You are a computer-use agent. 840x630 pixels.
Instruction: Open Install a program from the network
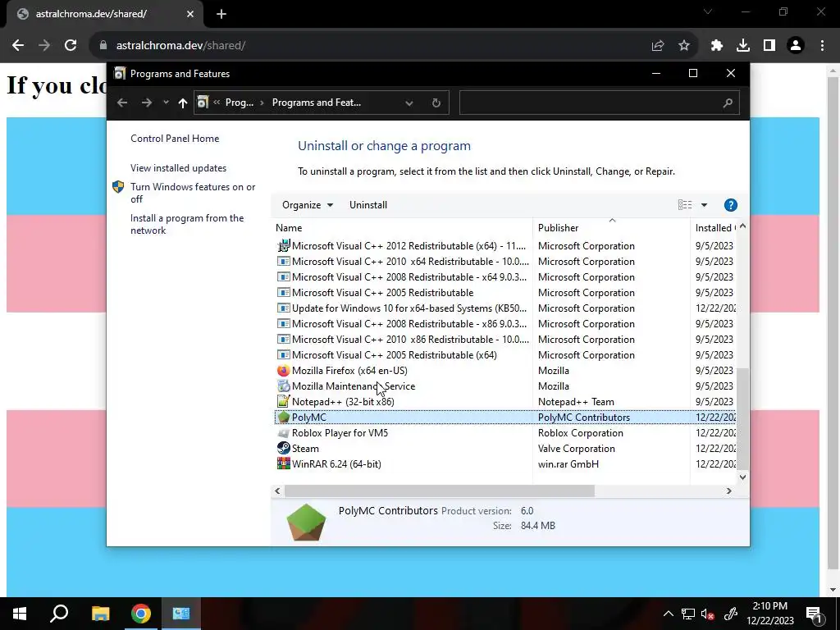(x=187, y=224)
